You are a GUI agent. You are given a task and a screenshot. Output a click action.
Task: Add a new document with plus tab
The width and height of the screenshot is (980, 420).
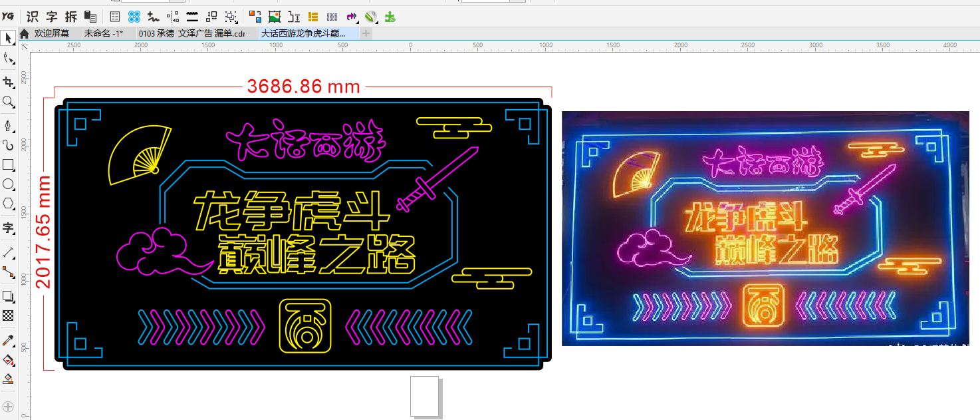coord(366,33)
